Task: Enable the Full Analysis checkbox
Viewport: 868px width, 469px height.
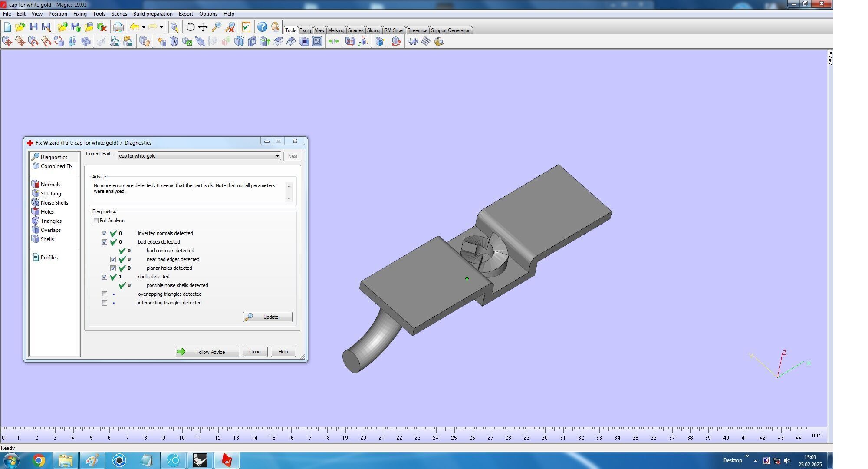Action: (96, 221)
